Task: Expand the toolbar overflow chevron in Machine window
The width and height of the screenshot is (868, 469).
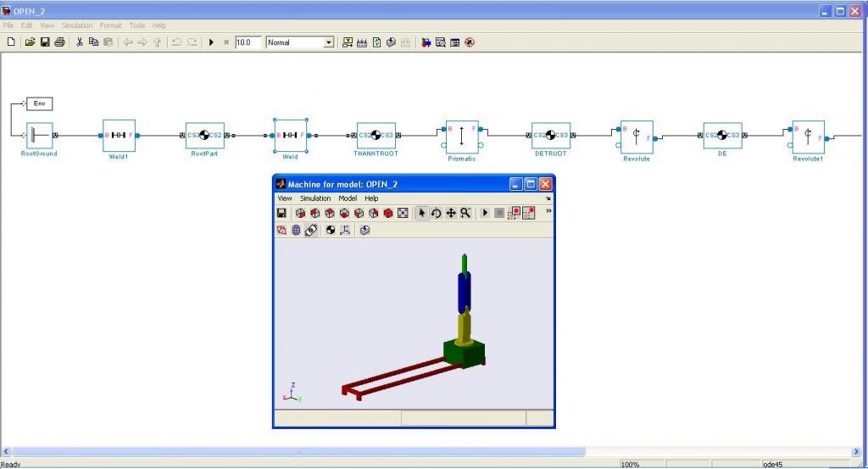Action: point(548,211)
